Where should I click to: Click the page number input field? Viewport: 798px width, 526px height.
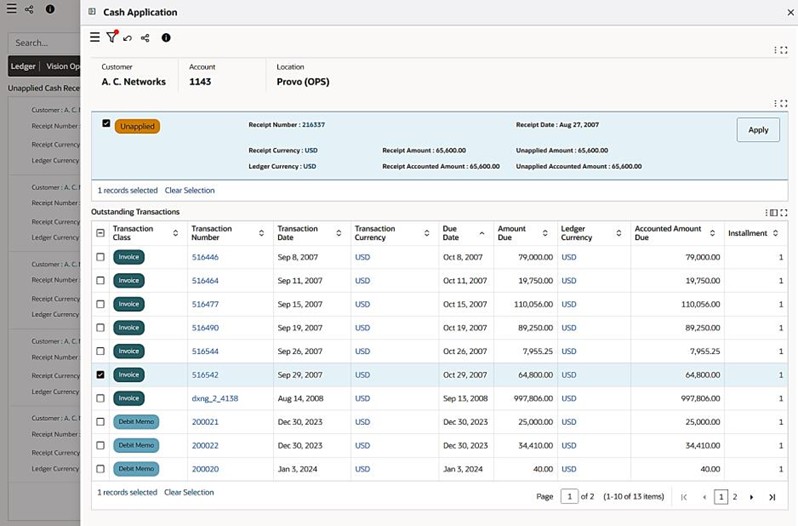[569, 496]
